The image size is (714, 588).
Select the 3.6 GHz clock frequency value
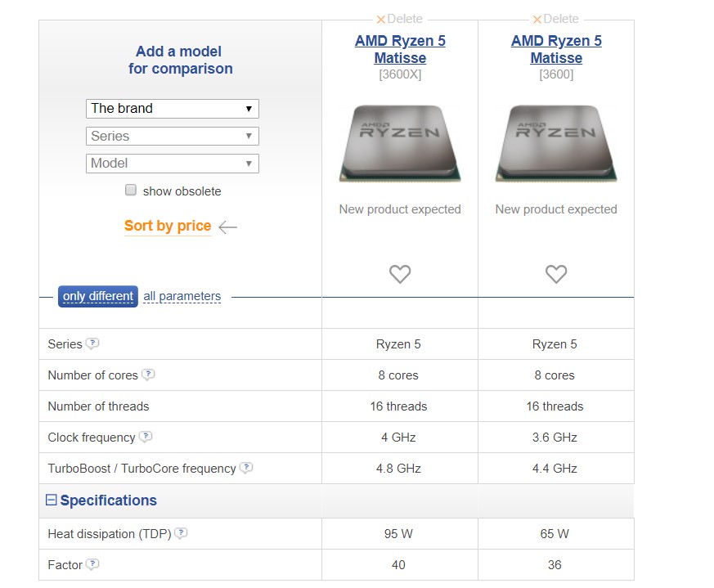click(x=555, y=438)
